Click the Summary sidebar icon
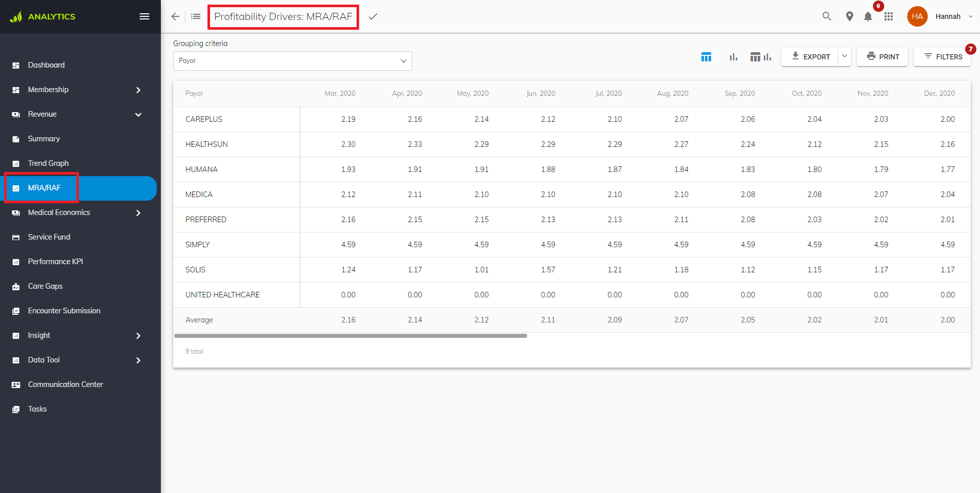The height and width of the screenshot is (493, 980). (16, 139)
